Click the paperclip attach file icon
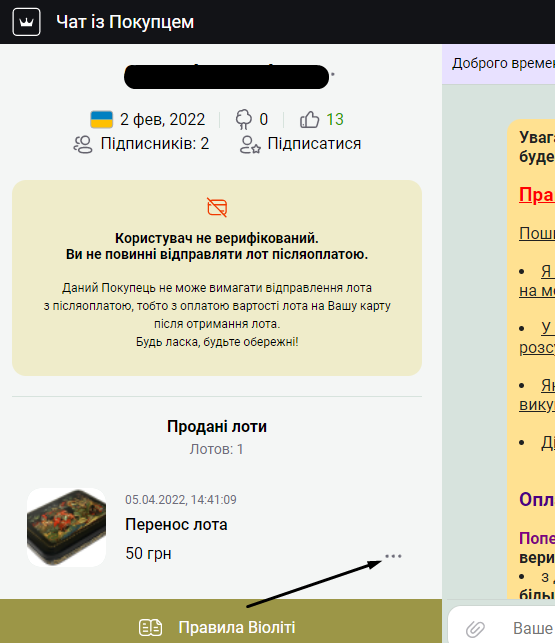 475,628
